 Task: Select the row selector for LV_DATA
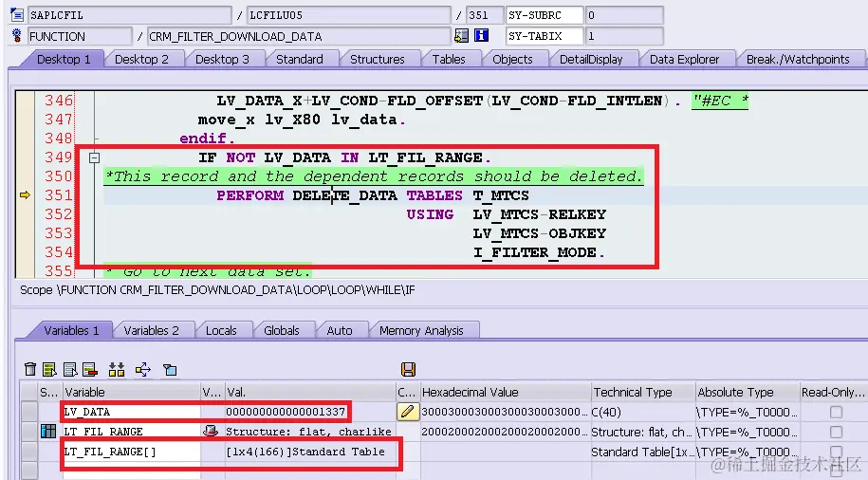pyautogui.click(x=28, y=412)
